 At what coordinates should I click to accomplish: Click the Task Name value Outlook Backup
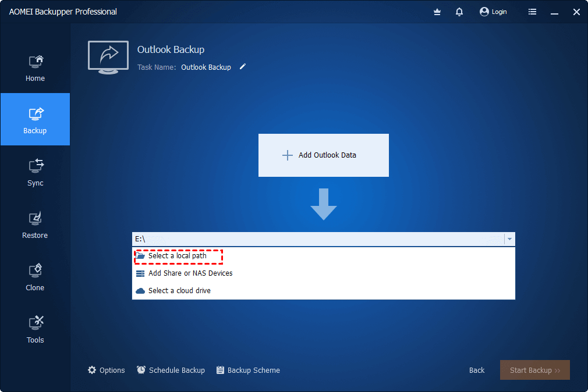coord(206,67)
